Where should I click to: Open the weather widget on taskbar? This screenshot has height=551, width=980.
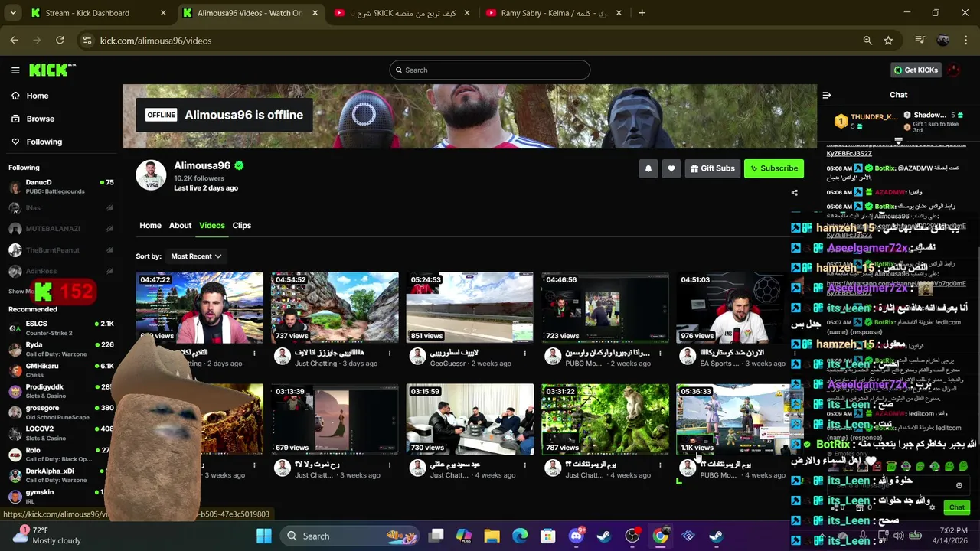(x=49, y=536)
